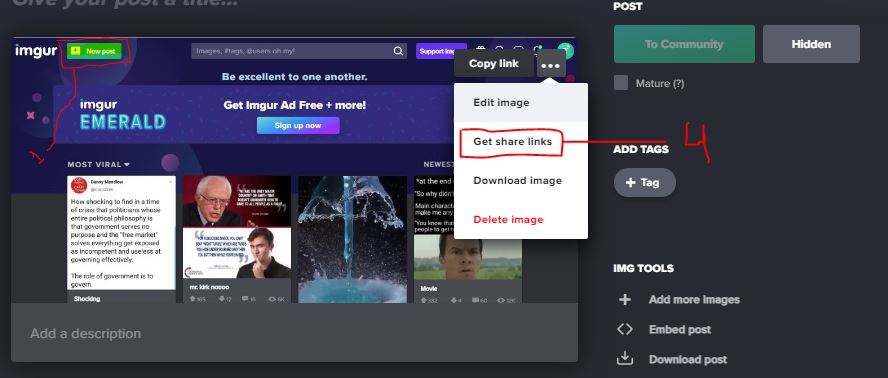Click the plus icon beside Add more images
The height and width of the screenshot is (378, 888).
pos(625,299)
